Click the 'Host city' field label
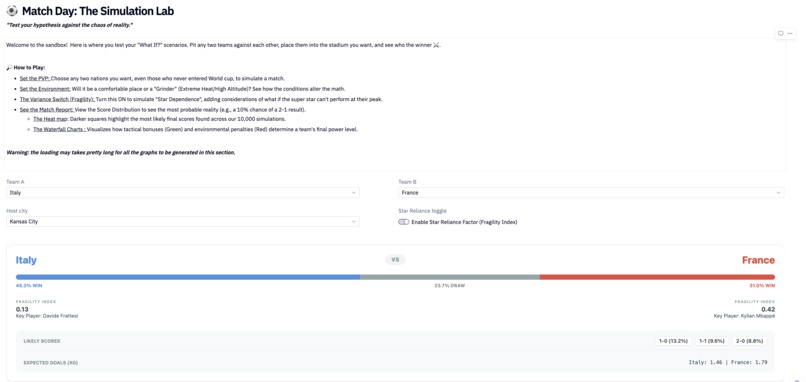This screenshot has height=382, width=806. (x=16, y=211)
